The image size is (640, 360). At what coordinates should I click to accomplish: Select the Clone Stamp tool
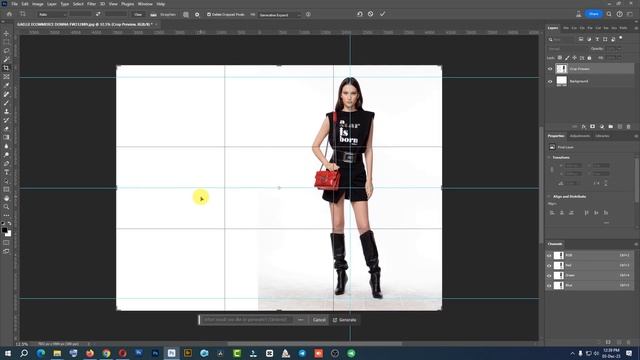[x=6, y=111]
